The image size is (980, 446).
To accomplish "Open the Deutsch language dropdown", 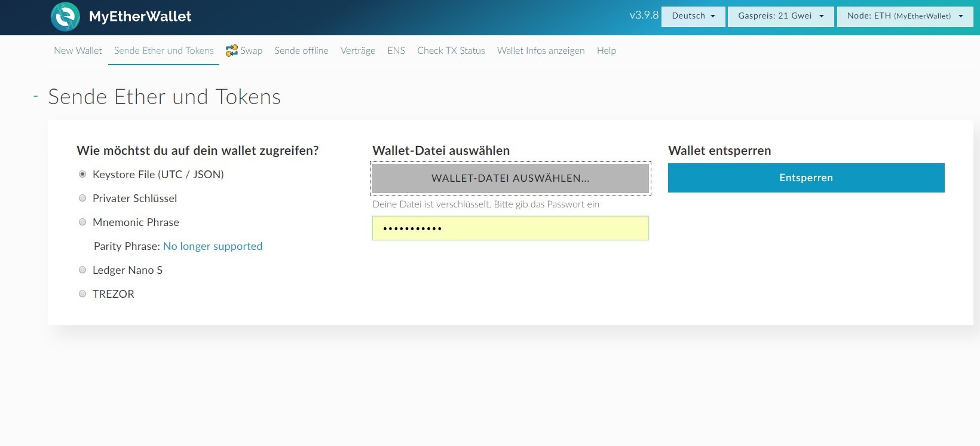I will [x=693, y=16].
